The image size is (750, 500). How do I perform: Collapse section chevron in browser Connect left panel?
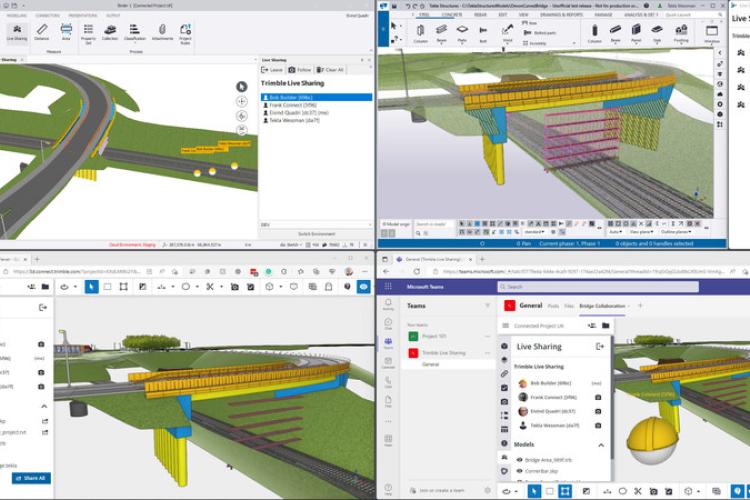coord(44,406)
